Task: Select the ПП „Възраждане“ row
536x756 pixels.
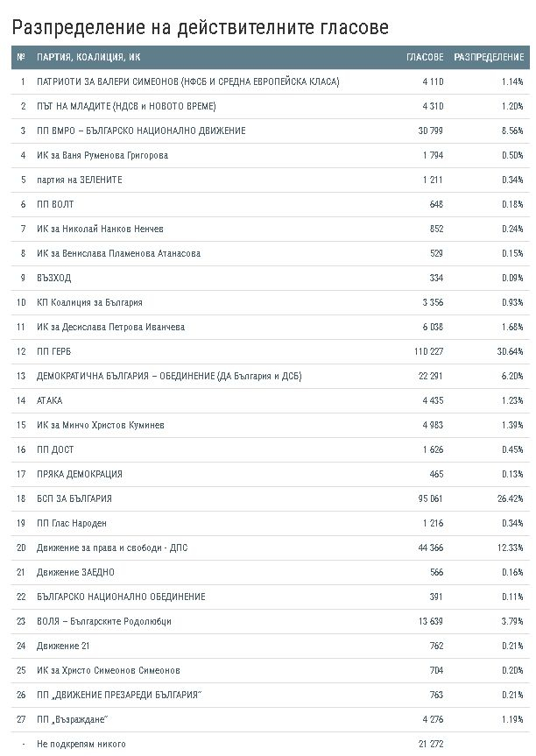Action: tap(271, 719)
